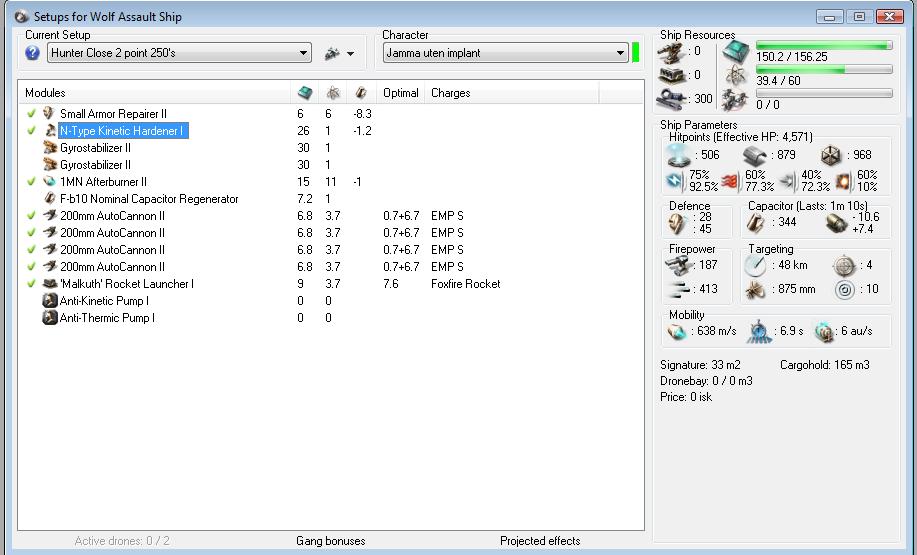Viewport: 917px width, 555px height.
Task: Click the calibration icon showing 300
Action: (671, 99)
